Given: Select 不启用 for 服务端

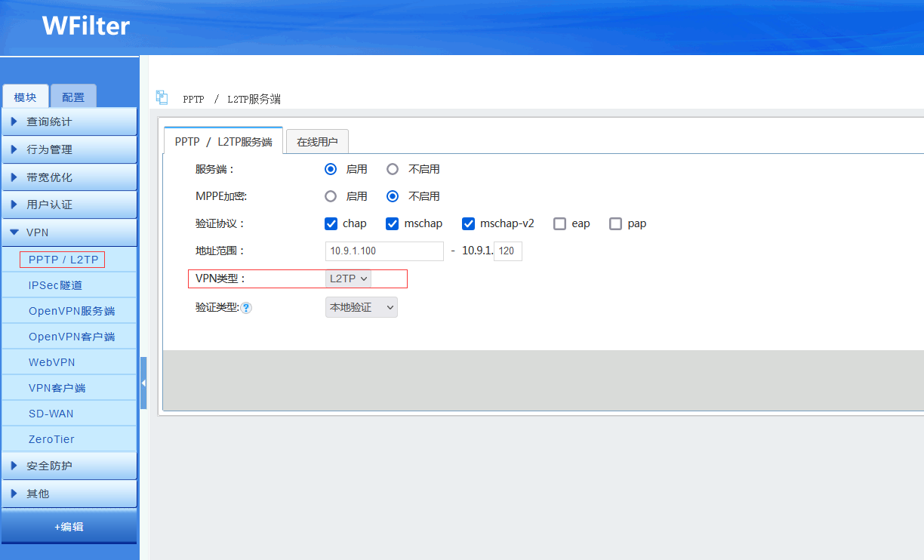Looking at the screenshot, I should [393, 169].
